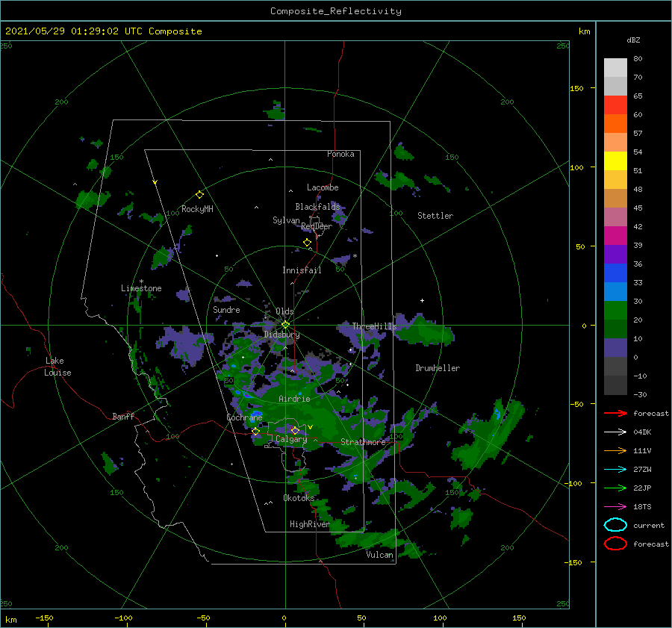Click the Limestone label
Screen dimensions: 672x628
click(x=141, y=288)
